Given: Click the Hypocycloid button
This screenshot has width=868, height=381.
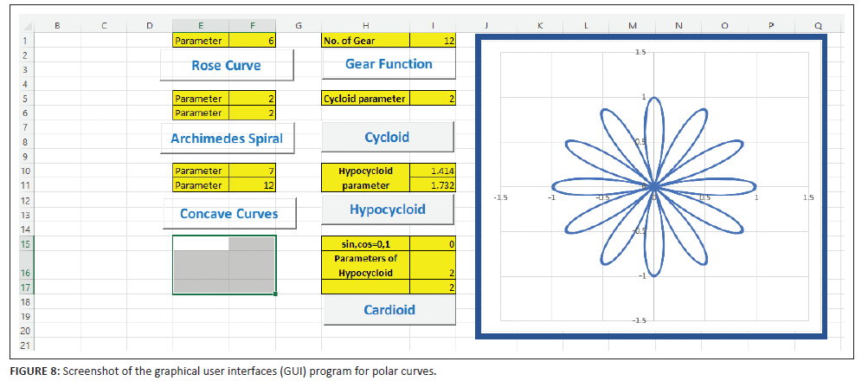Looking at the screenshot, I should pyautogui.click(x=388, y=210).
